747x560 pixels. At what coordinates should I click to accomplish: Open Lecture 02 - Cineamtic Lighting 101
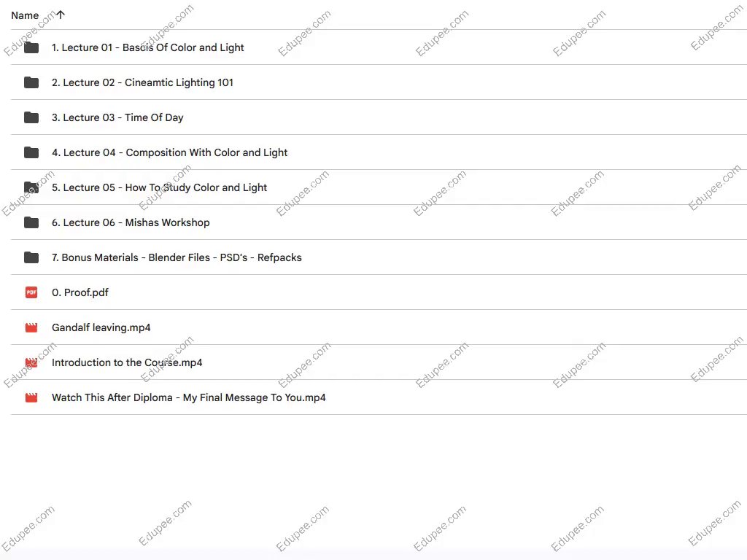point(142,82)
